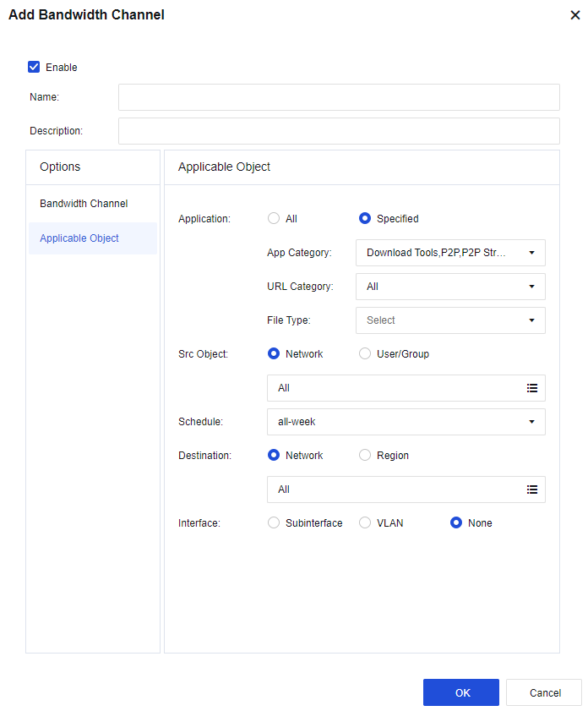
Task: Click the OK button
Action: (461, 692)
